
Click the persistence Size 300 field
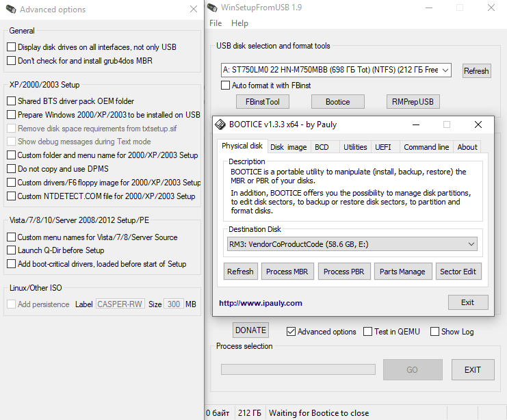[174, 304]
